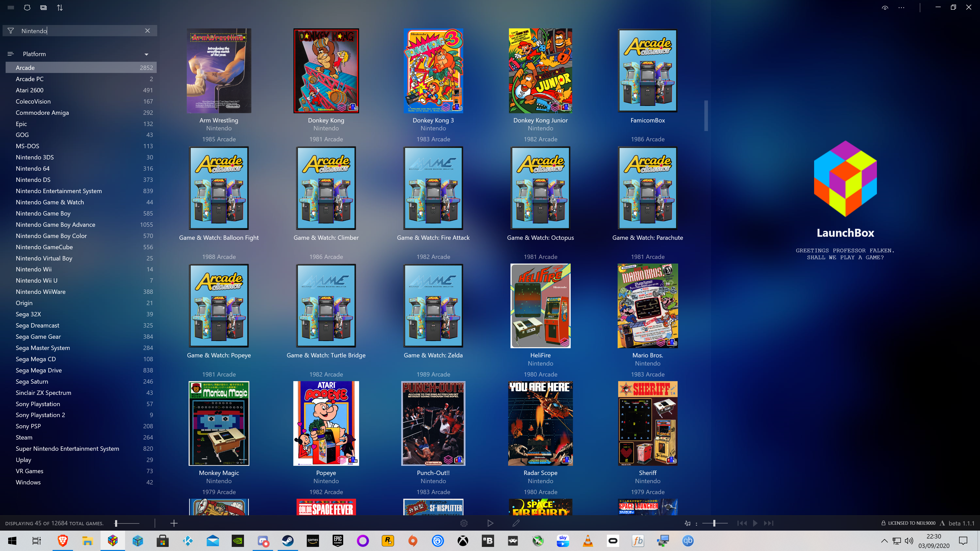Select Arcade platform in sidebar

[x=81, y=68]
